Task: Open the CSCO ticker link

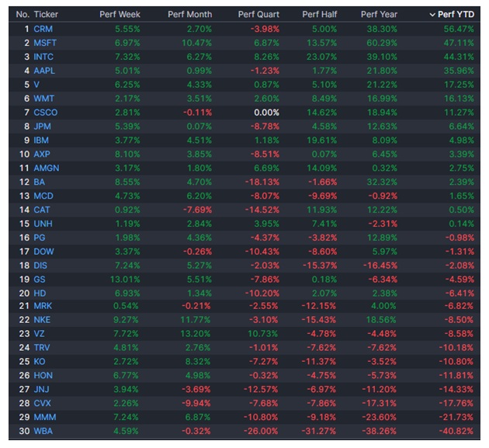Action: pyautogui.click(x=46, y=113)
